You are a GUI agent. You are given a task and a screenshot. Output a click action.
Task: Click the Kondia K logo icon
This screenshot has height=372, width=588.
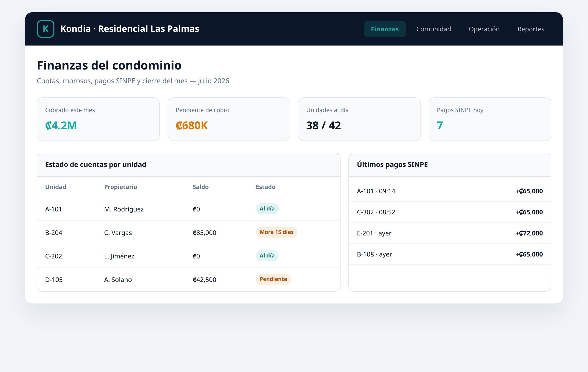tap(46, 29)
